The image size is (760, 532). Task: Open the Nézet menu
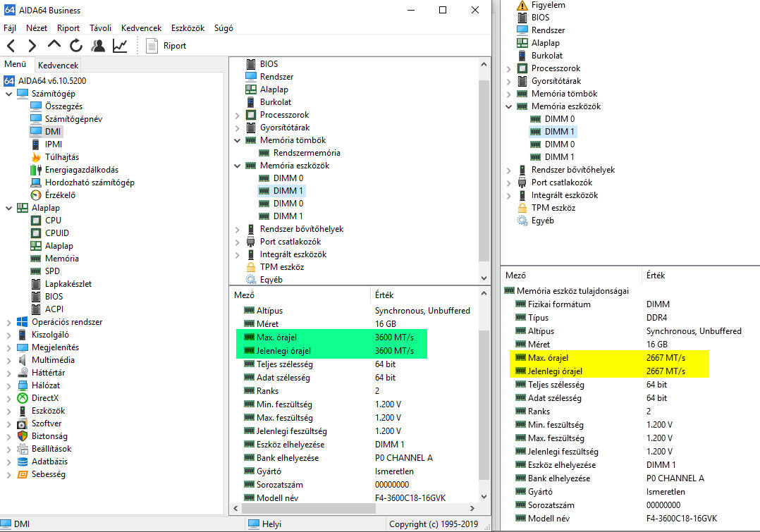click(x=37, y=28)
